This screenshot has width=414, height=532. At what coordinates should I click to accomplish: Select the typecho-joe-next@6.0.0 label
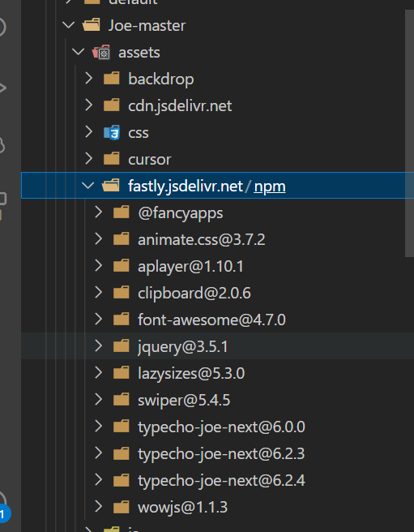[x=221, y=427]
